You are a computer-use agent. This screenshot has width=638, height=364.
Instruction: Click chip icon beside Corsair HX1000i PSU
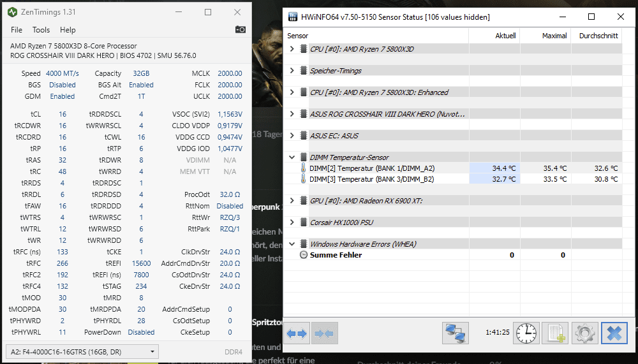303,222
